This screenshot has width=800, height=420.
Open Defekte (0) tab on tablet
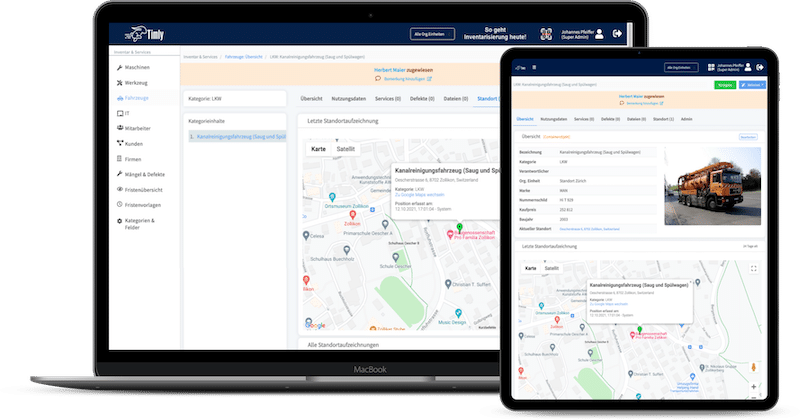tap(610, 119)
